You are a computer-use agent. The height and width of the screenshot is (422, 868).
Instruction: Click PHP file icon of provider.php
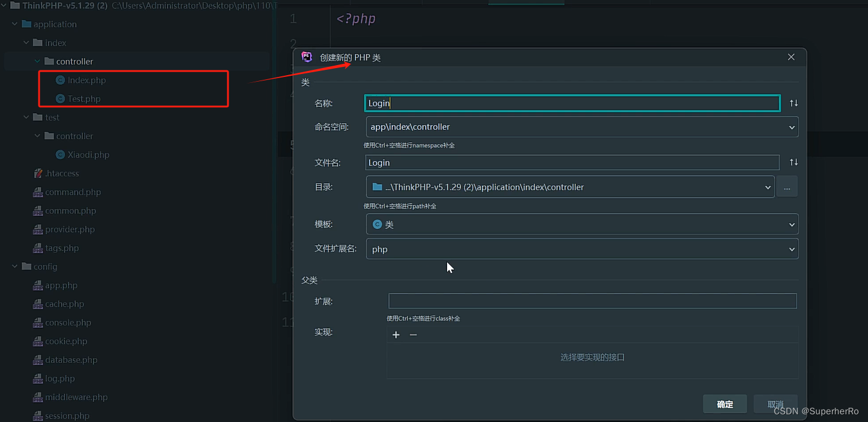pos(38,230)
